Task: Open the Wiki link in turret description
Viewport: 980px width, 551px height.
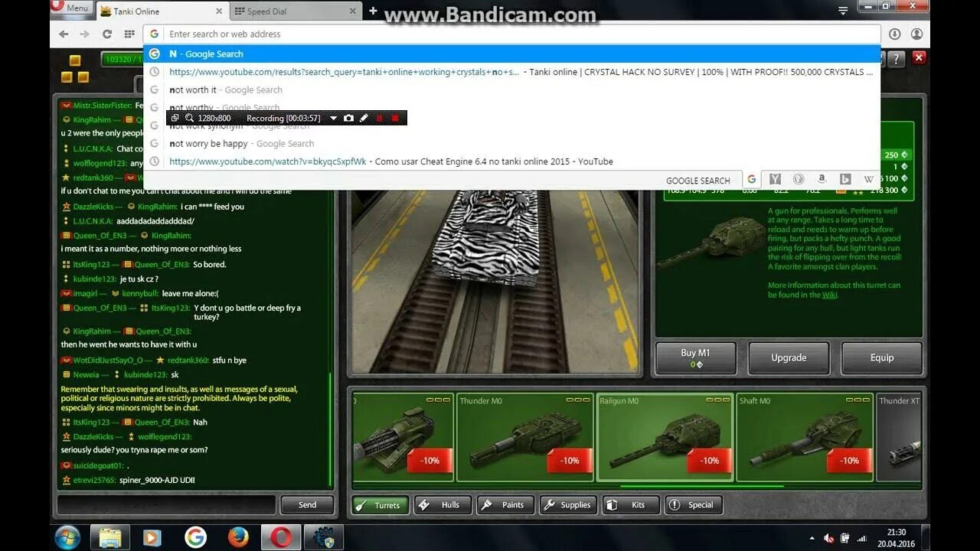Action: 829,295
